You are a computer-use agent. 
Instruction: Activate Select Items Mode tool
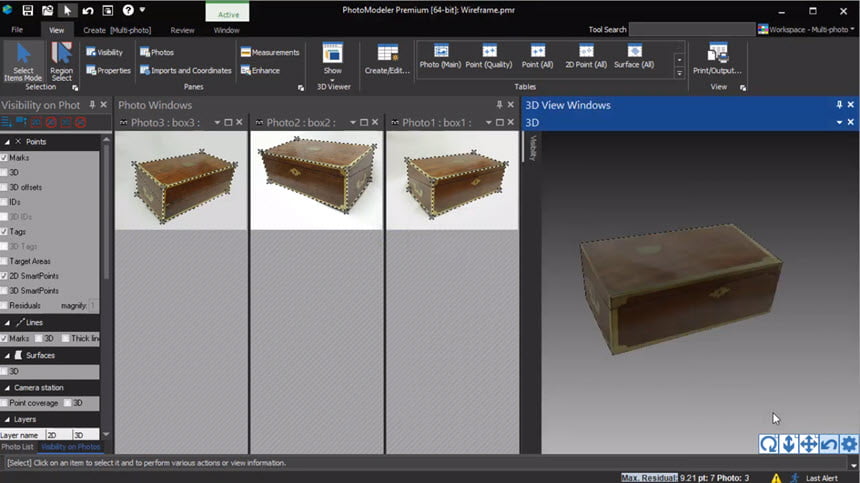point(23,62)
